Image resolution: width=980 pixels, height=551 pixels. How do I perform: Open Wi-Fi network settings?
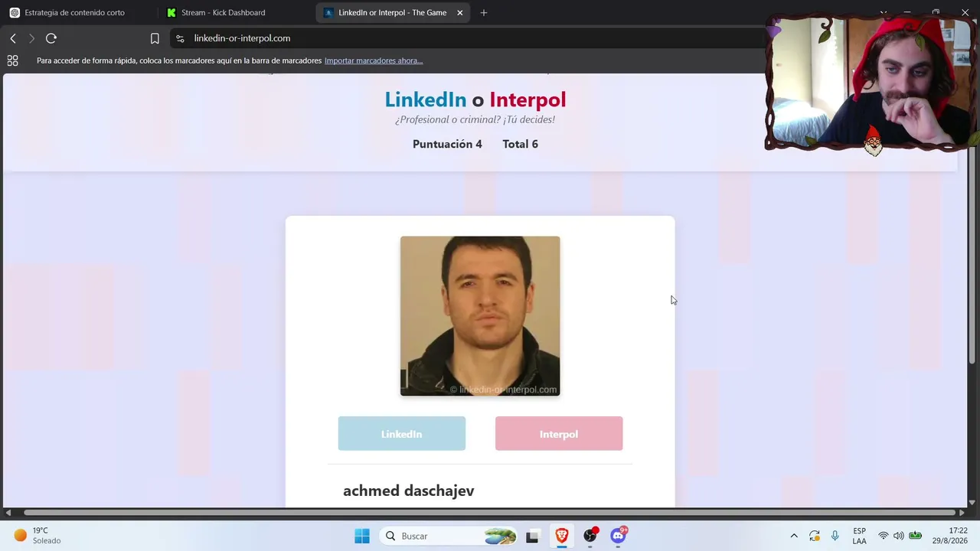884,536
